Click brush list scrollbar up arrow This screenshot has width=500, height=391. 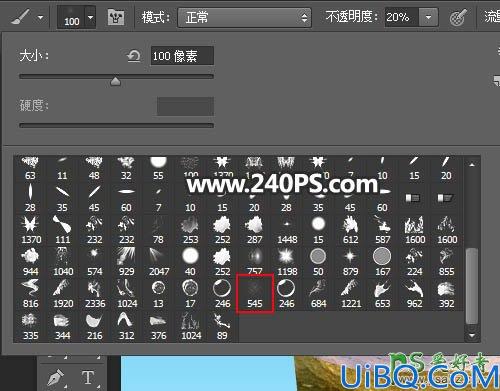[x=472, y=164]
